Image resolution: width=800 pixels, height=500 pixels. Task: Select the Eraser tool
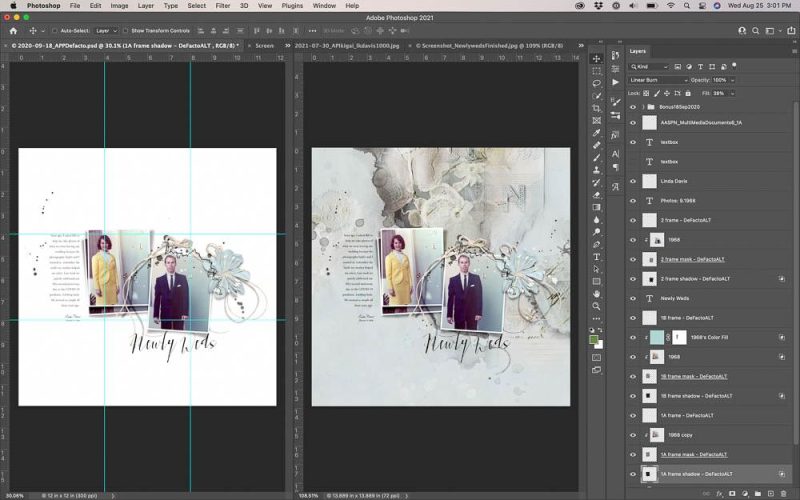coord(596,195)
